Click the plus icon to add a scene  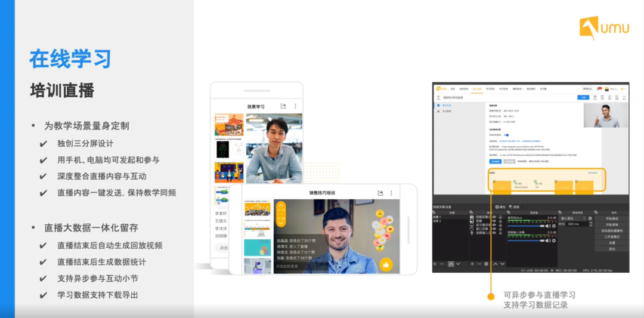(x=435, y=264)
